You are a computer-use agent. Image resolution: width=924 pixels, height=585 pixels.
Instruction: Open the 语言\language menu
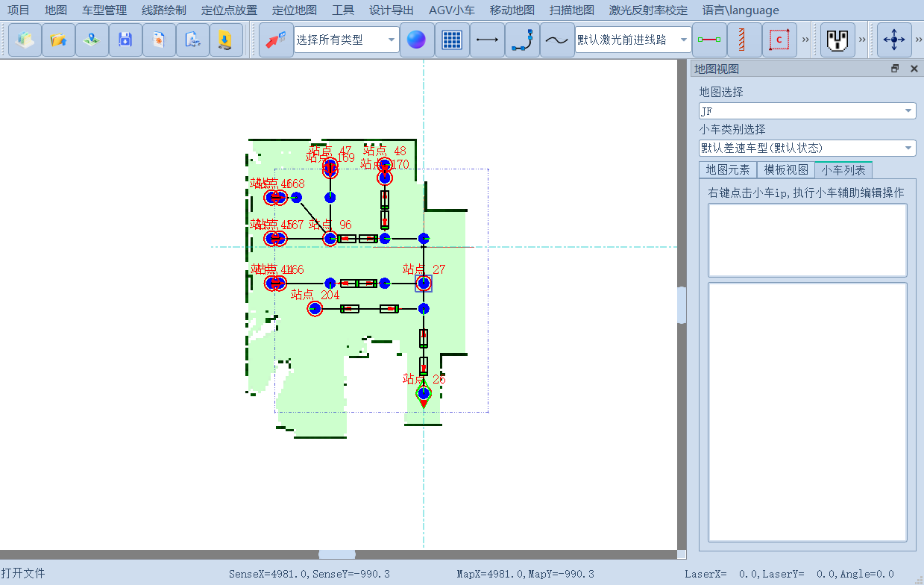pos(741,10)
